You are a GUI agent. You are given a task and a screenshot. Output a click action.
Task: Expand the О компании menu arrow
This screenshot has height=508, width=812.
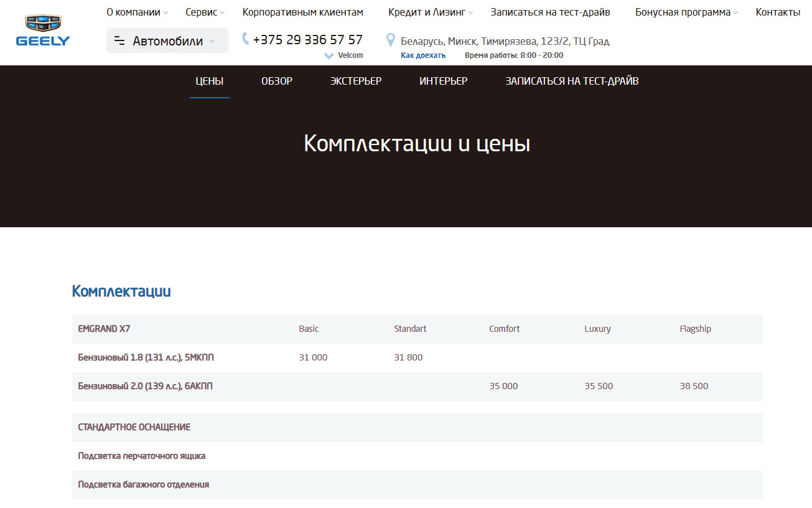point(166,13)
